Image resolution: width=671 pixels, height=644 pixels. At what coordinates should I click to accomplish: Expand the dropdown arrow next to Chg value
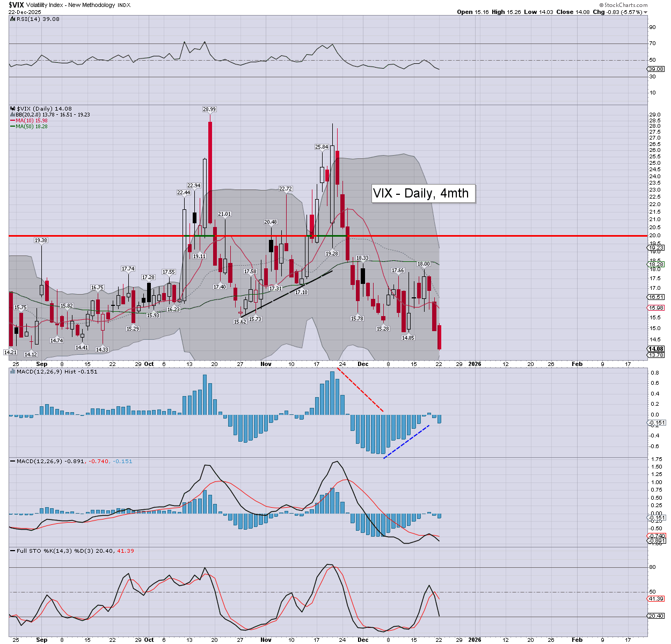646,12
